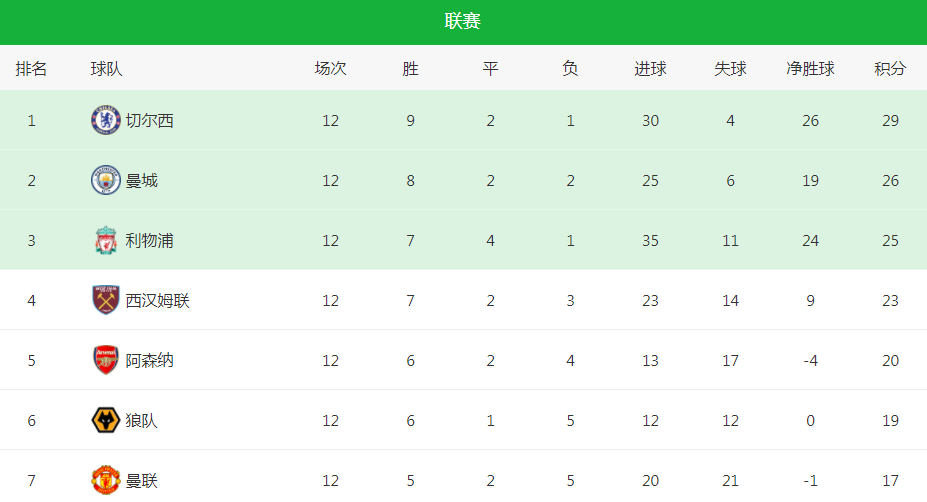Select the 阿森纳 team name
The image size is (927, 502).
150,360
